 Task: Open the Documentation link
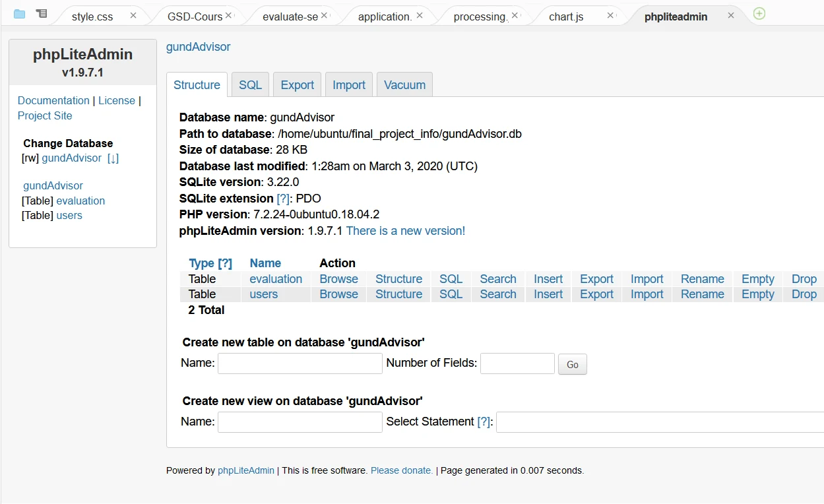(53, 100)
